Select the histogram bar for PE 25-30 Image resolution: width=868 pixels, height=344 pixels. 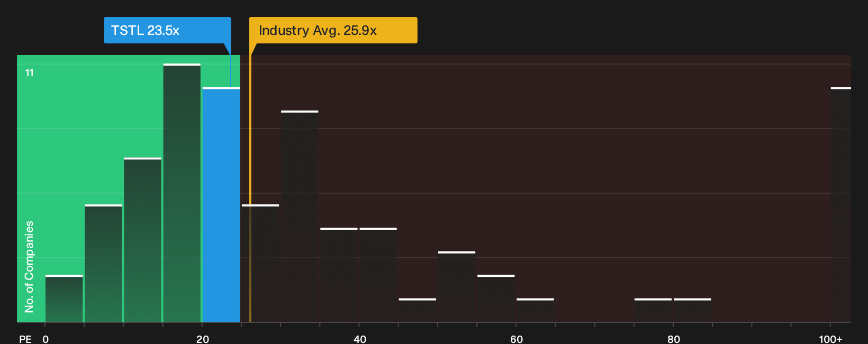click(260, 263)
